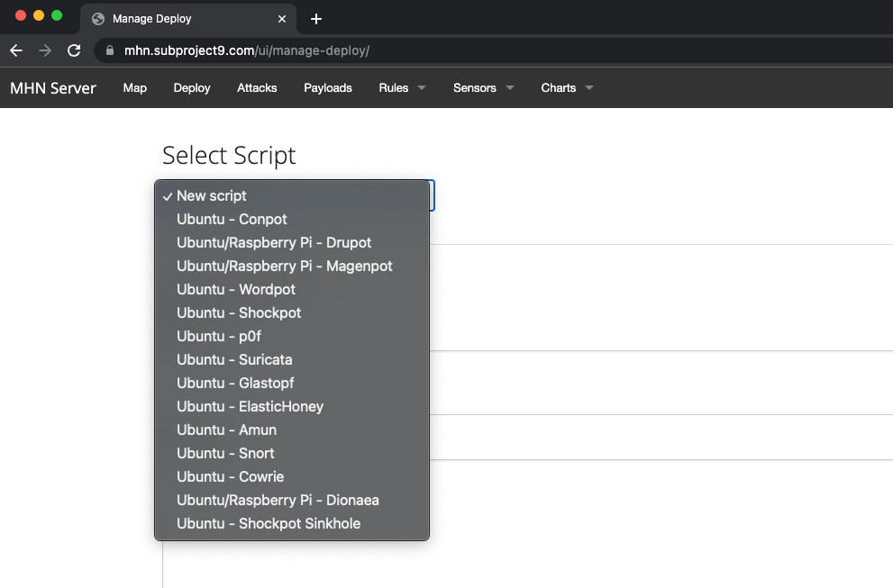Go back with the browser back arrow
Viewport: 893px width, 588px height.
point(16,50)
